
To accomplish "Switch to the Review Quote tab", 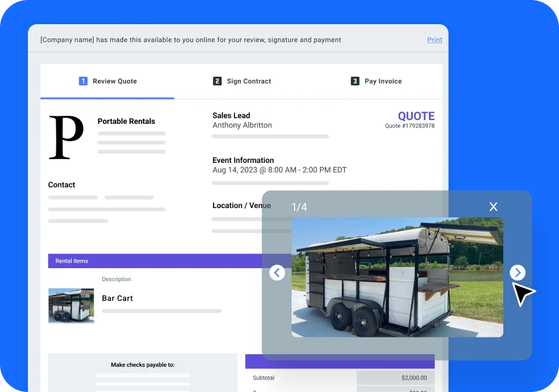I will (115, 81).
